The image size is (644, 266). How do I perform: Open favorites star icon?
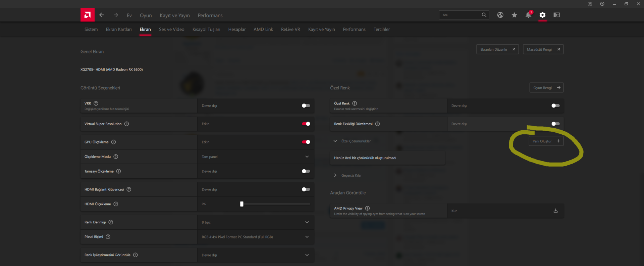coord(514,15)
